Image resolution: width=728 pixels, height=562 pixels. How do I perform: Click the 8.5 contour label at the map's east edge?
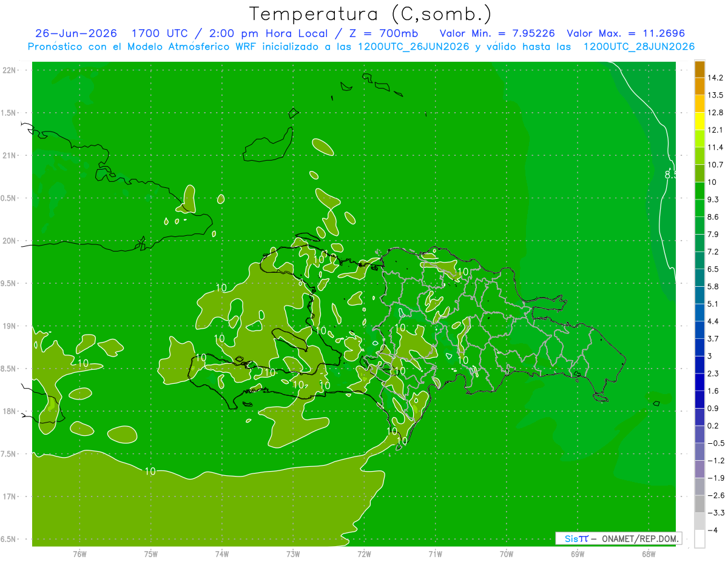pos(670,175)
